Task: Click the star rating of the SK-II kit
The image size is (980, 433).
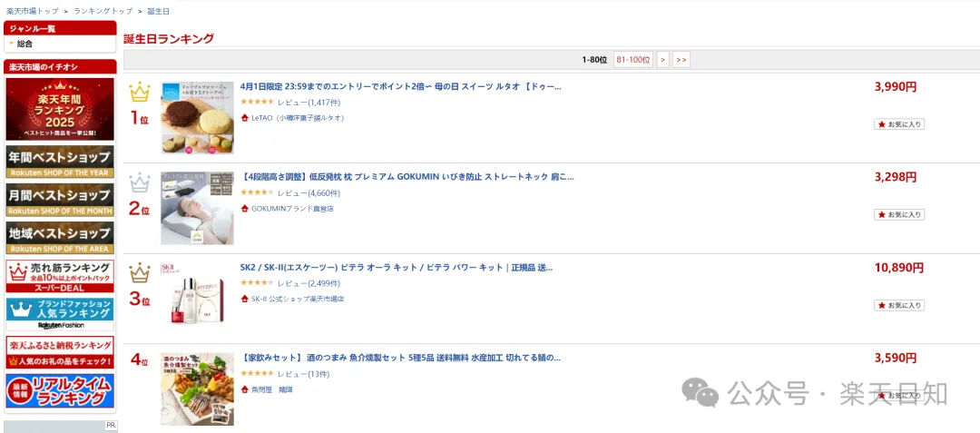Action: coord(257,282)
